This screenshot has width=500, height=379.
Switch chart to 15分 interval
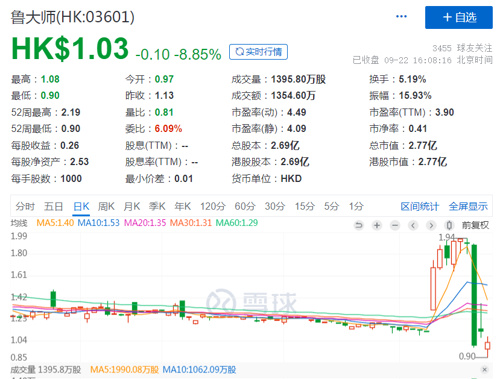305,206
